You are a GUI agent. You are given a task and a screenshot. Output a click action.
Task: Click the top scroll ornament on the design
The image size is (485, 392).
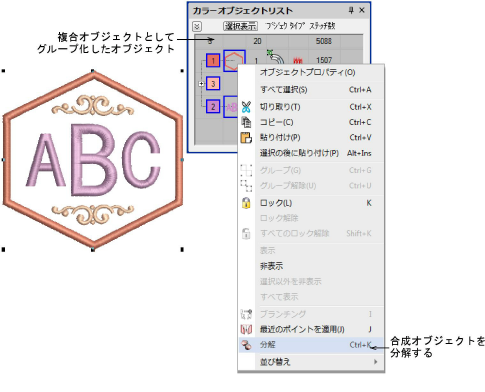pyautogui.click(x=93, y=105)
